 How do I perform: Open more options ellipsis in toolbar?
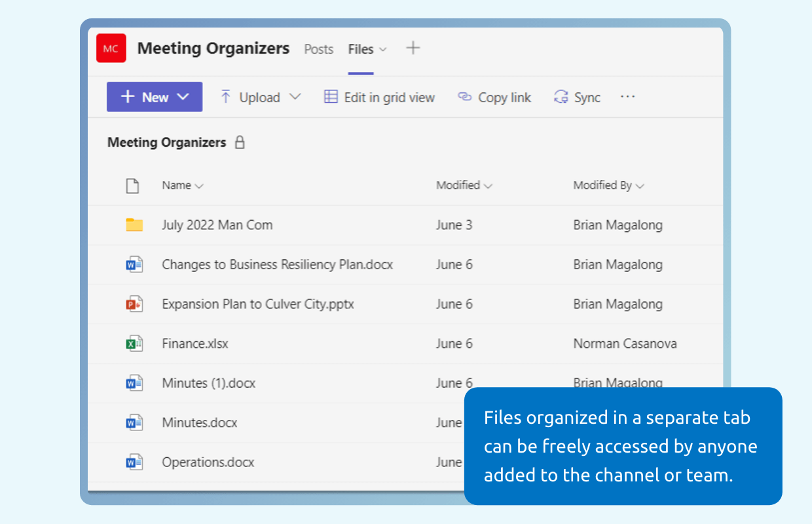tap(627, 97)
